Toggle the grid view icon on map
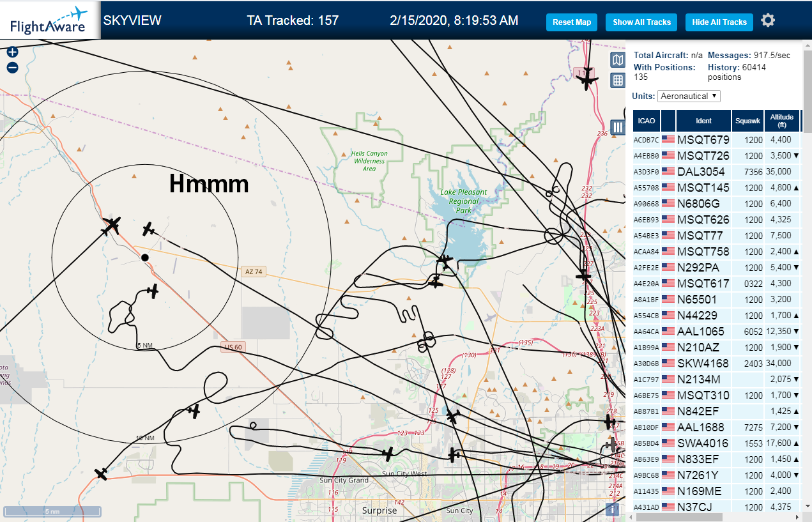 pyautogui.click(x=618, y=80)
